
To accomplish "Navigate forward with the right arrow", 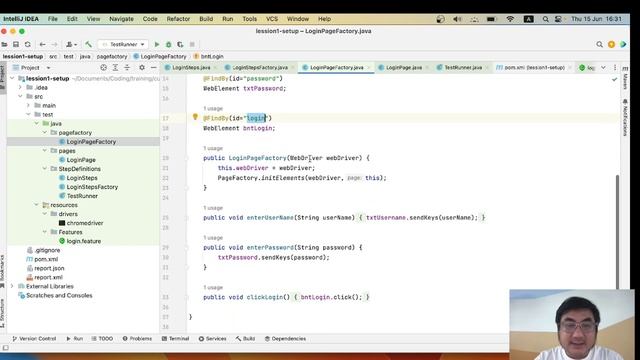I will [54, 44].
